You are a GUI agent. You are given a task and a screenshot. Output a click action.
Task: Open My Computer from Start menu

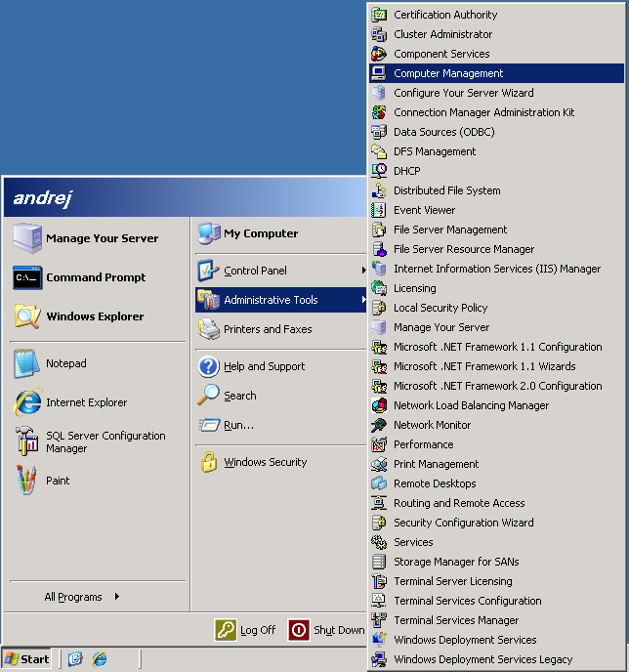tap(280, 233)
